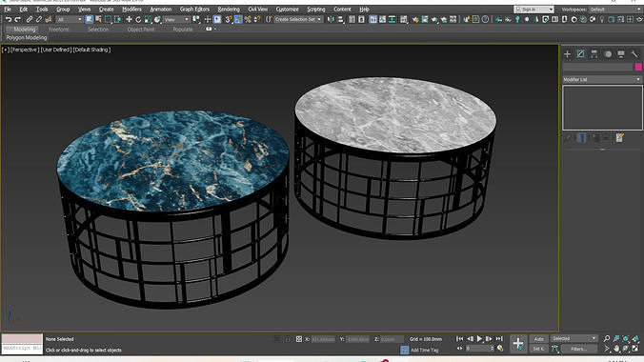Click the X coordinate input field
This screenshot has height=362, width=644.
tap(323, 339)
